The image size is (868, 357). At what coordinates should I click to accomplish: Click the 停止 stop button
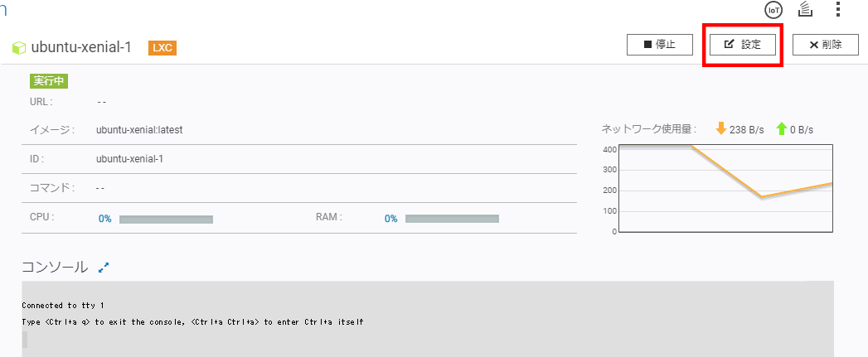click(660, 45)
